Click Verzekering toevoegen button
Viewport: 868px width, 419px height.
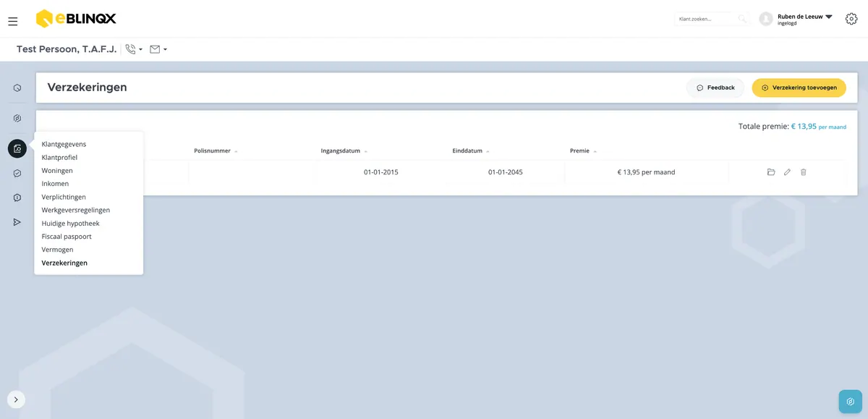pos(799,88)
